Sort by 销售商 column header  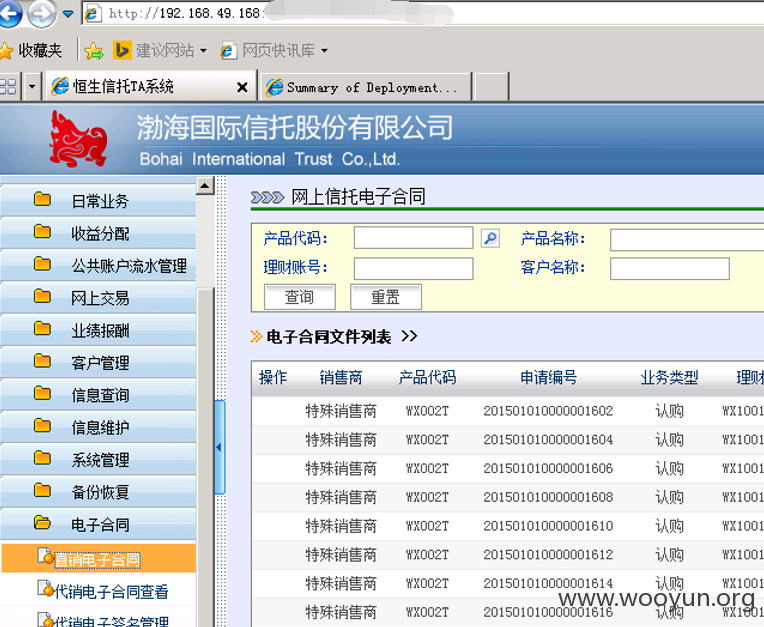[x=341, y=377]
